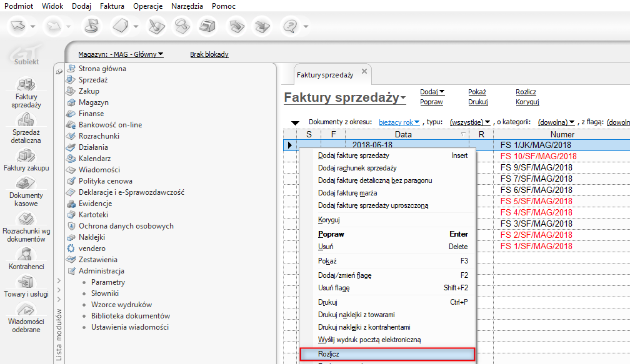The width and height of the screenshot is (630, 364).
Task: Open Dokumenty kasowe sidebar shortcut icon
Action: (26, 182)
